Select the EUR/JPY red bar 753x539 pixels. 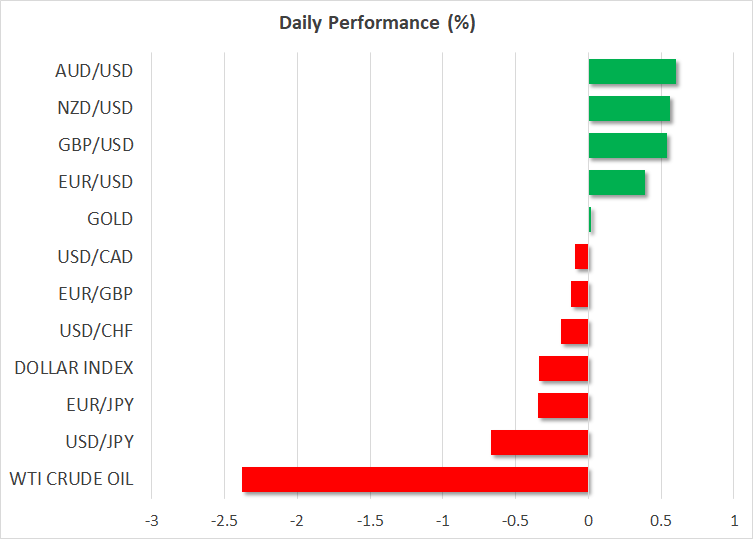coord(563,405)
